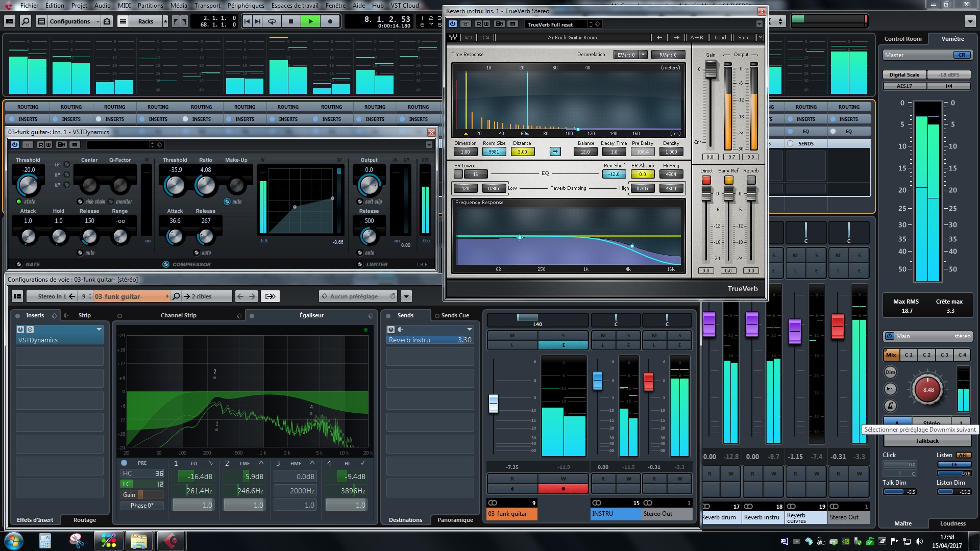Expand the EVar decorrelation dropdown
This screenshot has height=551, width=980.
pyautogui.click(x=643, y=55)
